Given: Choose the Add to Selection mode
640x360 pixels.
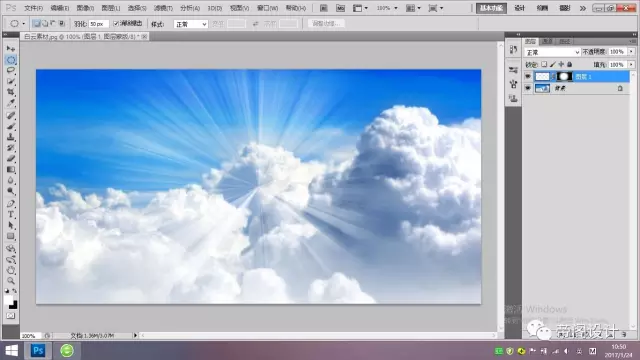Looking at the screenshot, I should click(45, 24).
